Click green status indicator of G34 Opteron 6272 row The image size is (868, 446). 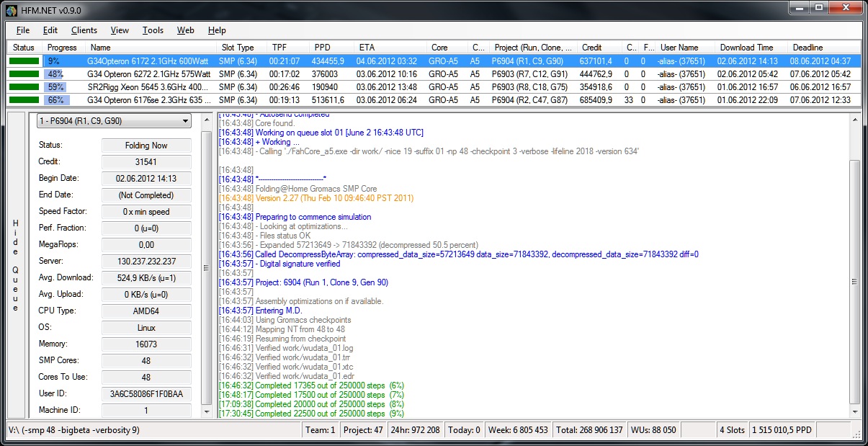click(x=24, y=74)
